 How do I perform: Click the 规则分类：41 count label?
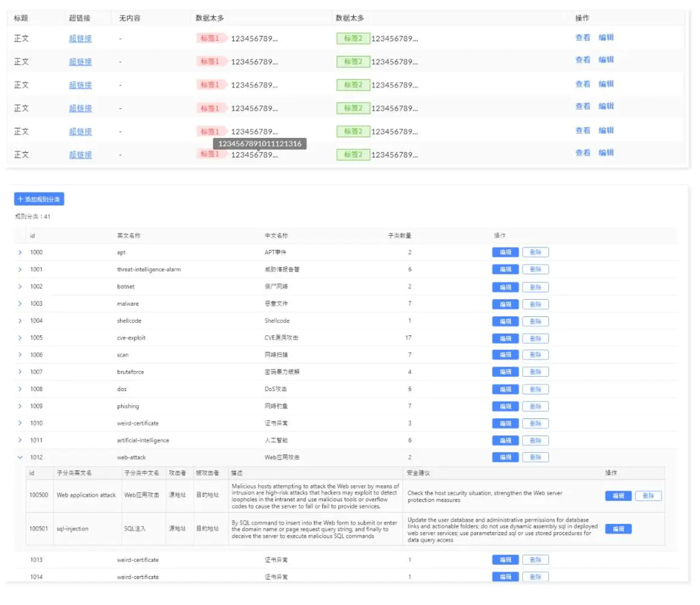[33, 216]
